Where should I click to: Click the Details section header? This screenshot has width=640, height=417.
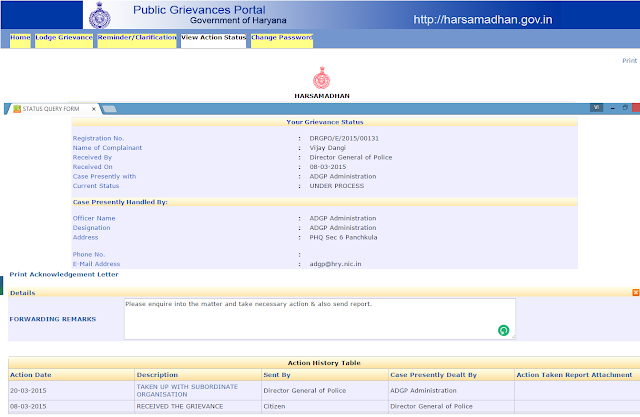click(x=324, y=293)
